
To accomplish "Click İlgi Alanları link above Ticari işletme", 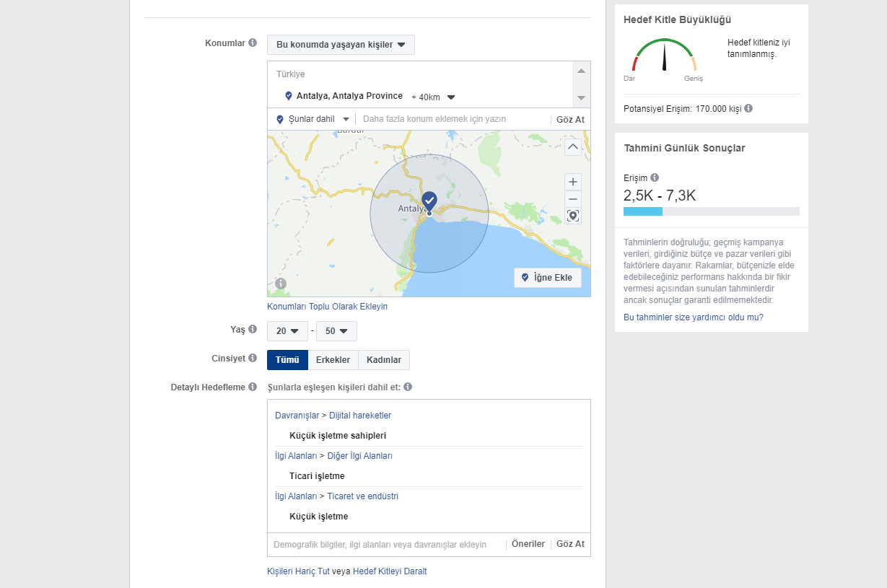I will point(296,456).
